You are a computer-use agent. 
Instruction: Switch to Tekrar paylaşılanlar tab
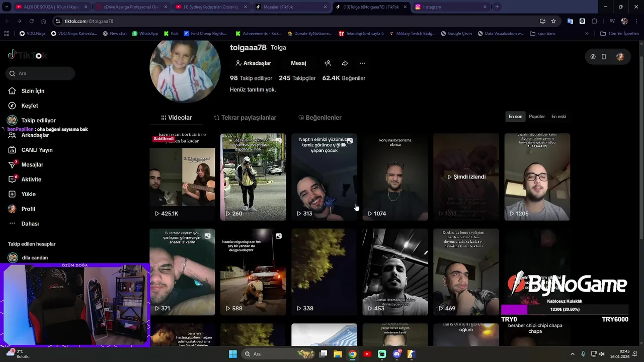(245, 118)
